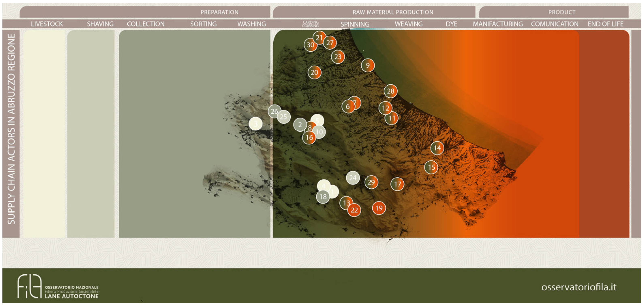Open marker 15 near the coast
The height and width of the screenshot is (306, 644).
[431, 167]
